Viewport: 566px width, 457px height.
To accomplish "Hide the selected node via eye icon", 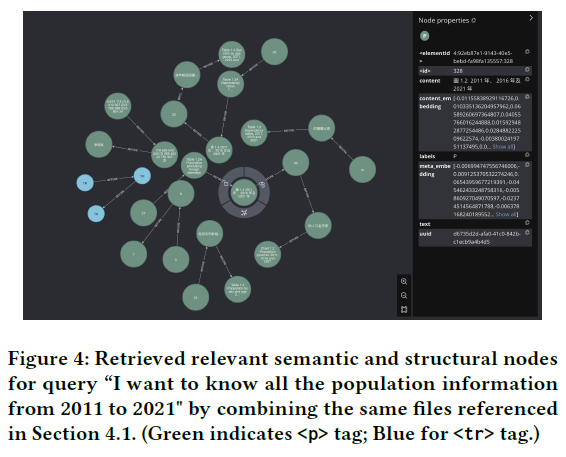I will click(262, 184).
